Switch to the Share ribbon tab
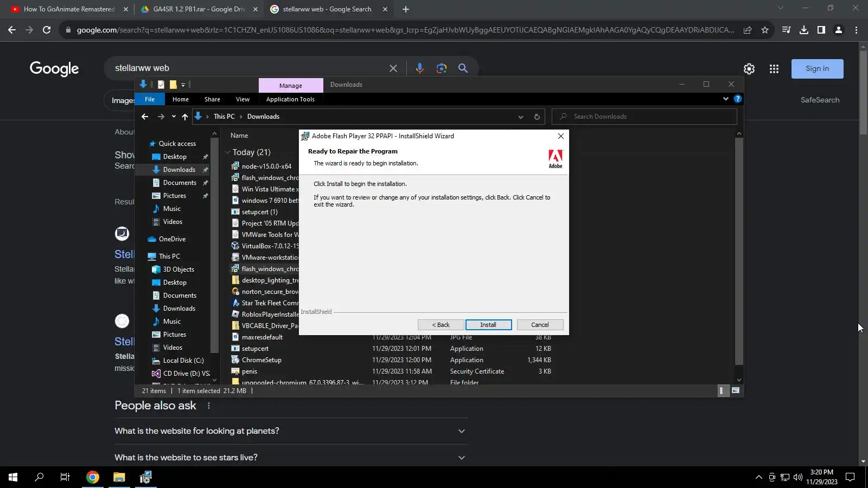The image size is (868, 488). (x=212, y=99)
